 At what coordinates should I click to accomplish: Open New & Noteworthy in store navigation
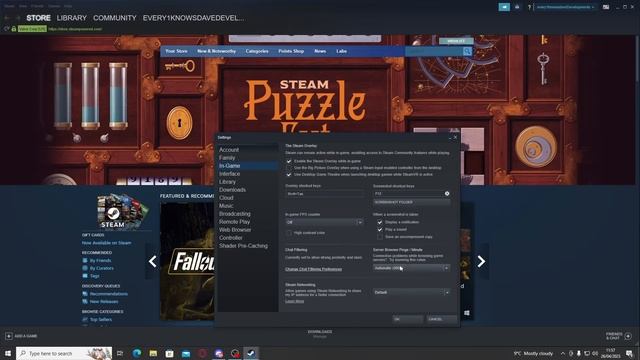(216, 51)
